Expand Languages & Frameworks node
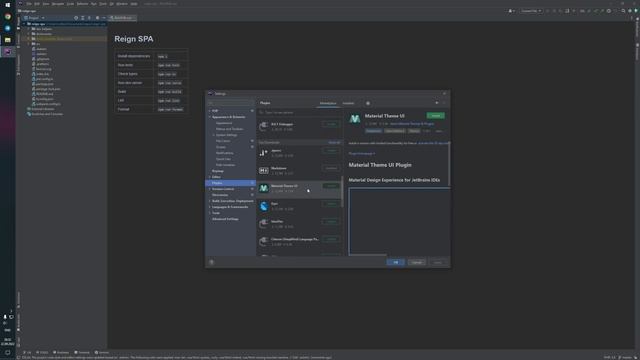Screen dimensions: 640x360 click(x=210, y=207)
